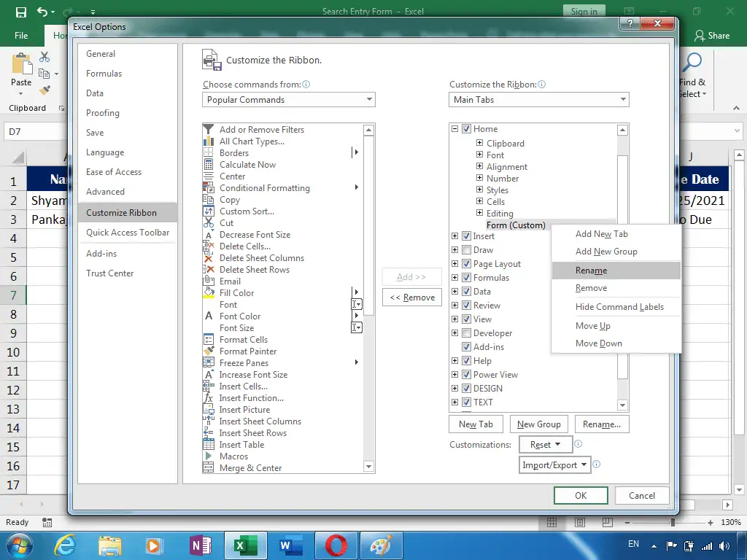Click the Save icon in Excel title bar
Image resolution: width=747 pixels, height=560 pixels.
(x=21, y=12)
